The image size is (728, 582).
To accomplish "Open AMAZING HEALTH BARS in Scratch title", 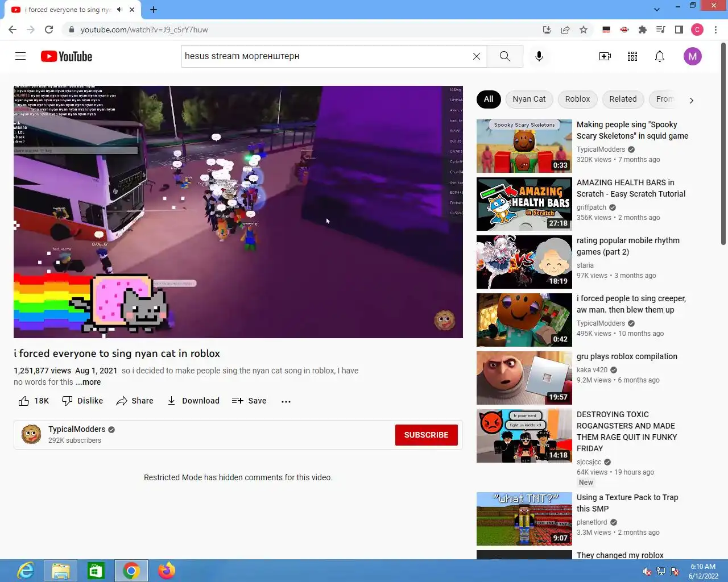I will click(631, 188).
